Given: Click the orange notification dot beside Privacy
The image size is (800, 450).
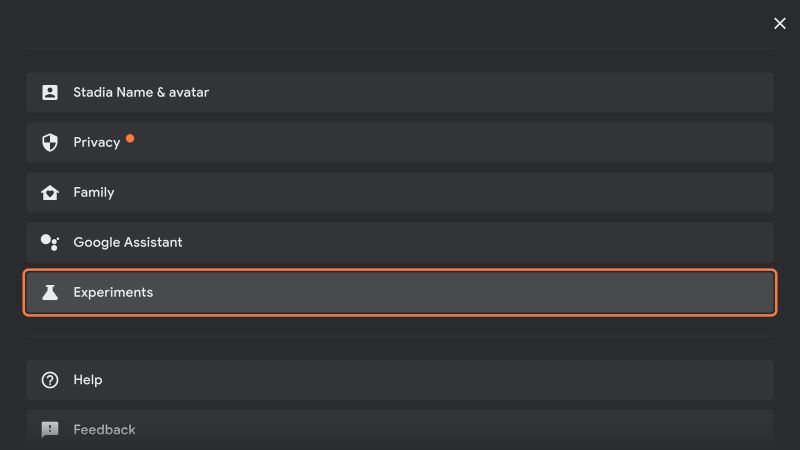Looking at the screenshot, I should [130, 138].
